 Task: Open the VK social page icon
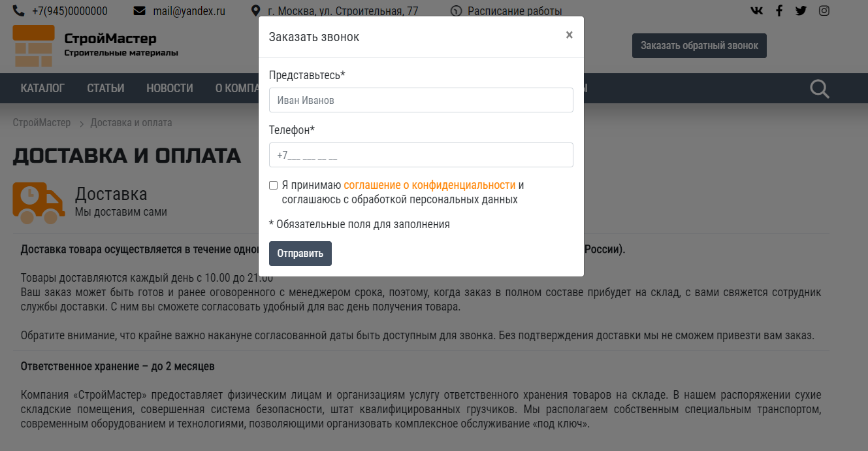click(756, 10)
